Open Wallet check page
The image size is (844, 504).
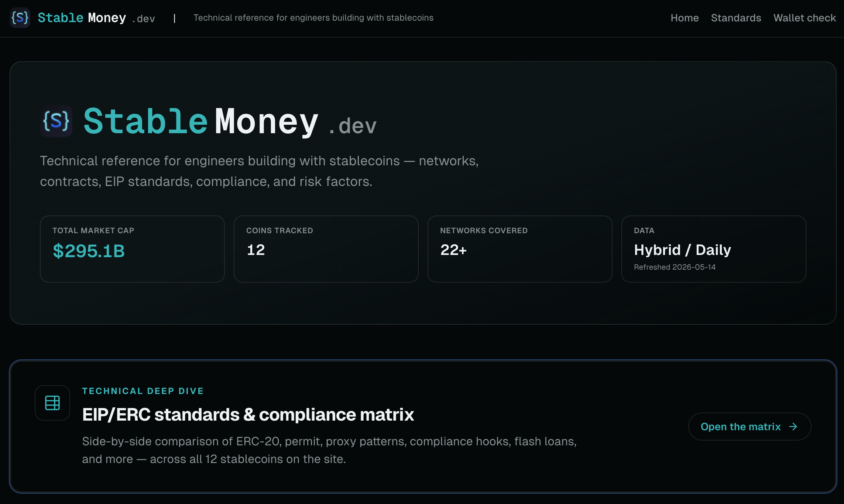[804, 18]
